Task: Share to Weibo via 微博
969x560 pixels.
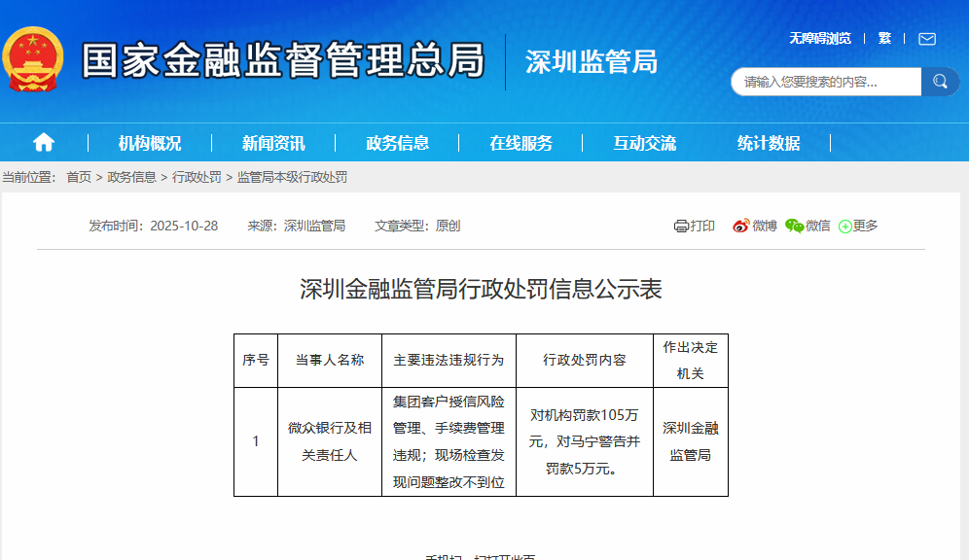Action: (x=755, y=226)
